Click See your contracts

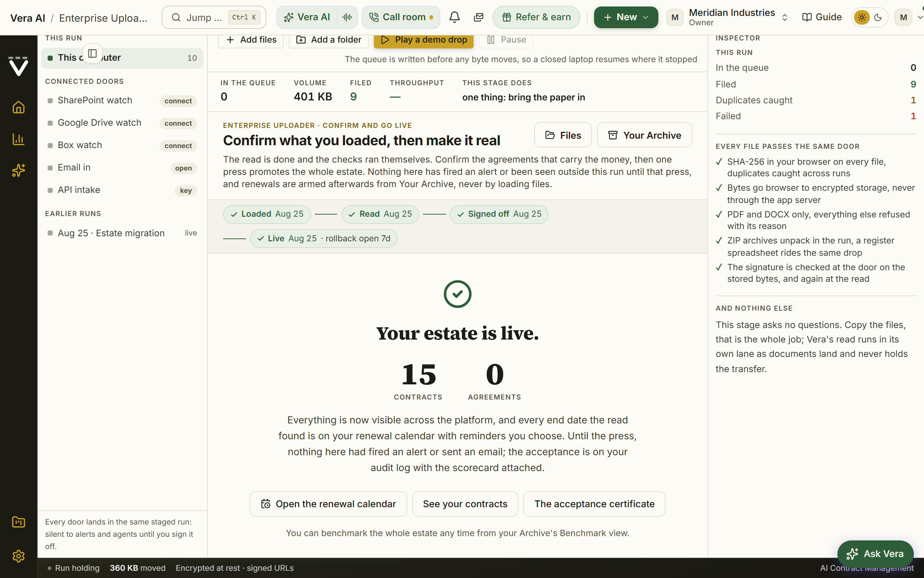[x=465, y=504]
